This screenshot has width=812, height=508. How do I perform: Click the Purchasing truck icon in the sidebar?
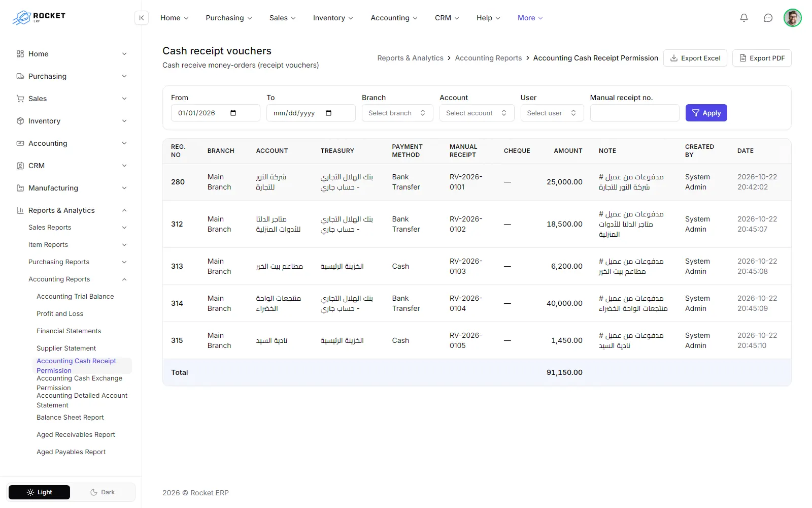click(20, 76)
